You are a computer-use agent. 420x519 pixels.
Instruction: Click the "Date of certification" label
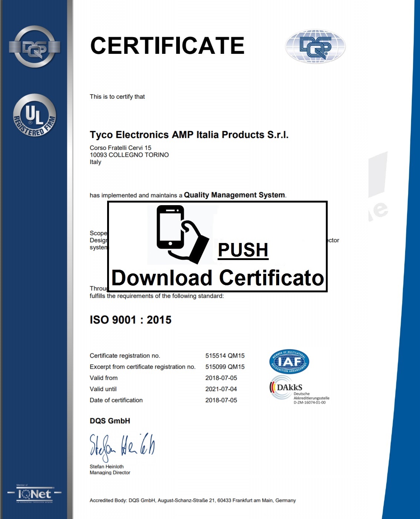(116, 400)
